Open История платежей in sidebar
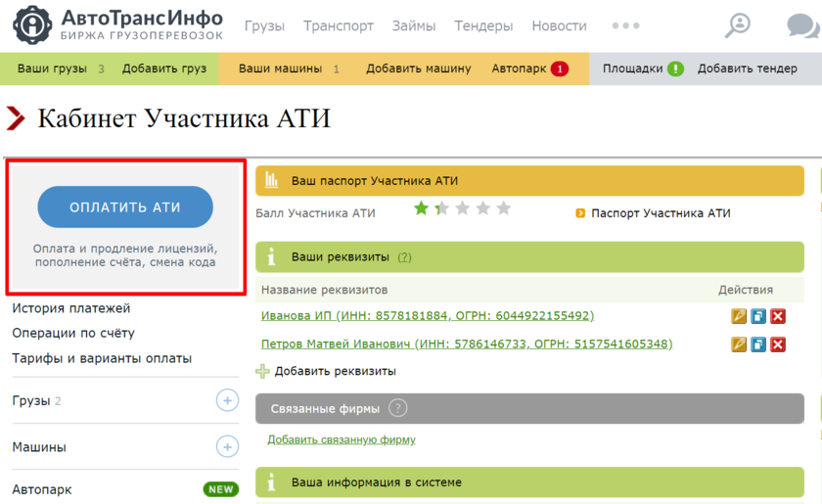The width and height of the screenshot is (822, 504). pos(71,308)
